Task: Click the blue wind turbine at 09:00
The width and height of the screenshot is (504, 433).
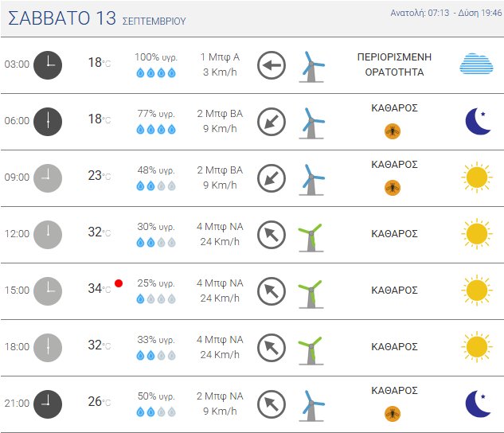Action: pyautogui.click(x=311, y=180)
